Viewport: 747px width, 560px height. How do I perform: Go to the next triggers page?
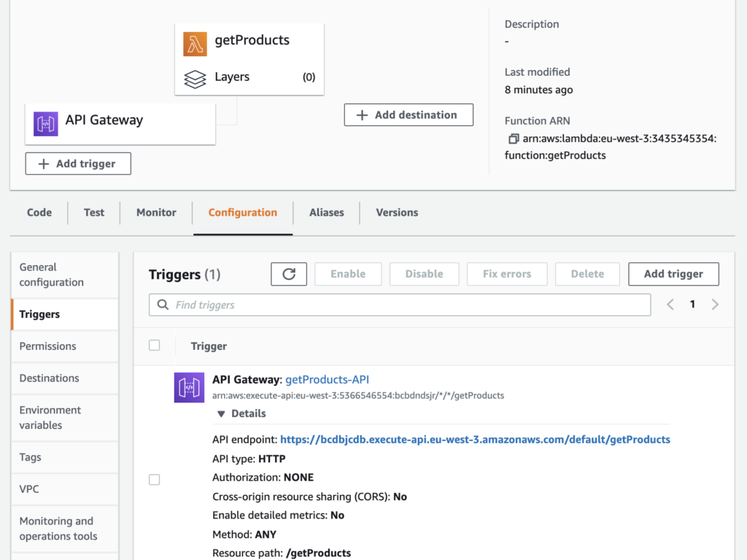click(x=715, y=304)
